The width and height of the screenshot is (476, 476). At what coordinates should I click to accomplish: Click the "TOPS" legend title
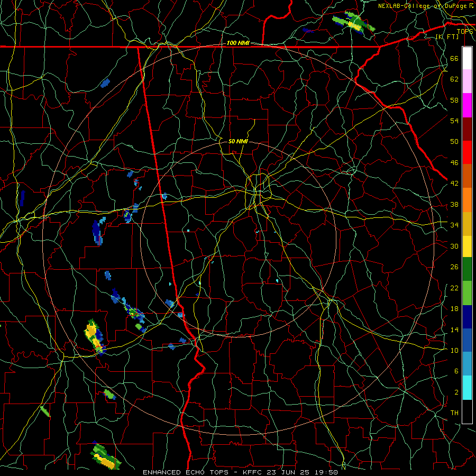(465, 32)
